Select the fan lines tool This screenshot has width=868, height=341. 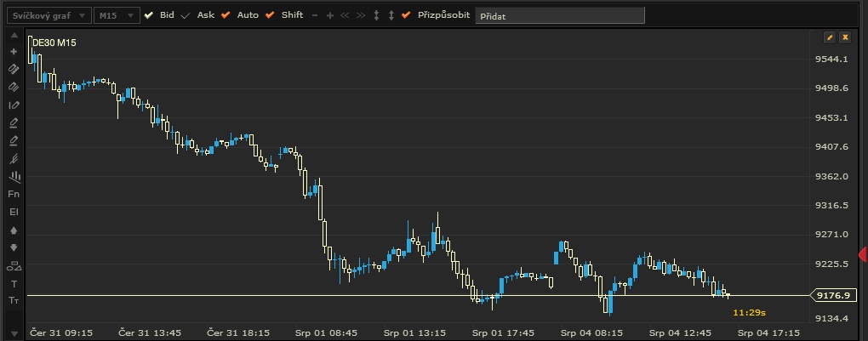tap(14, 158)
